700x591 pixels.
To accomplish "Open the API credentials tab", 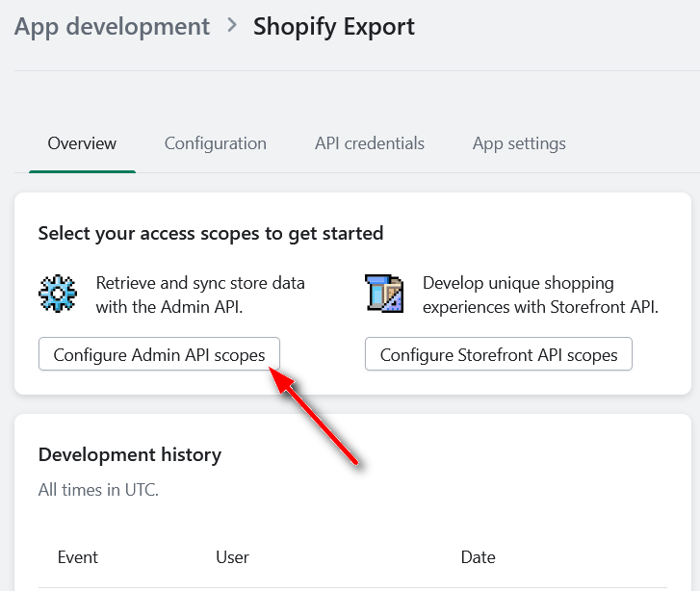I will [x=370, y=143].
